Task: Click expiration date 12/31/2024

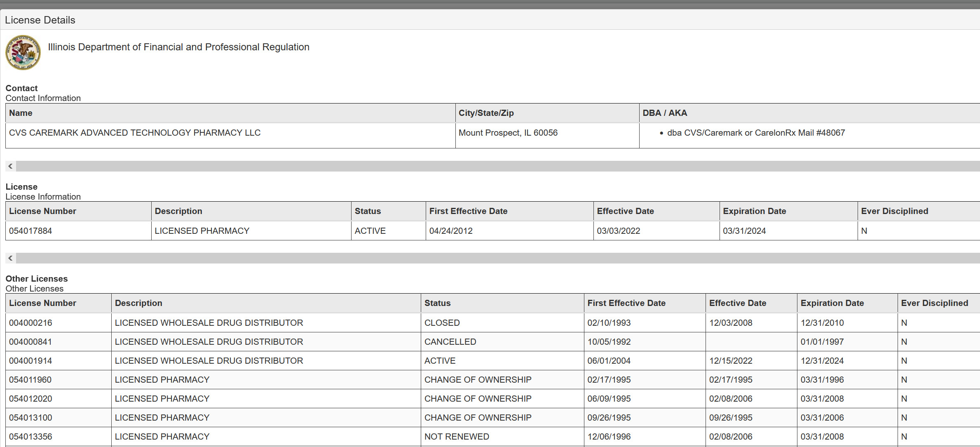Action: 822,361
